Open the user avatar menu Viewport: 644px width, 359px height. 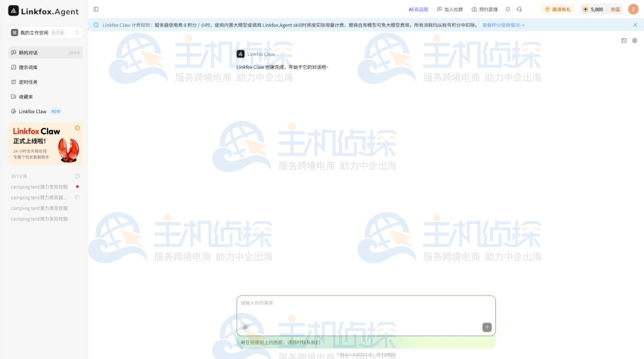click(633, 9)
